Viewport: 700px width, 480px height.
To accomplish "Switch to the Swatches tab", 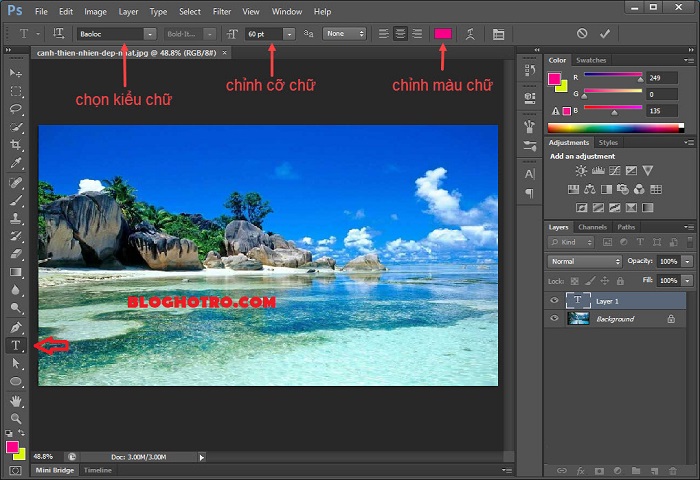I will pyautogui.click(x=591, y=60).
